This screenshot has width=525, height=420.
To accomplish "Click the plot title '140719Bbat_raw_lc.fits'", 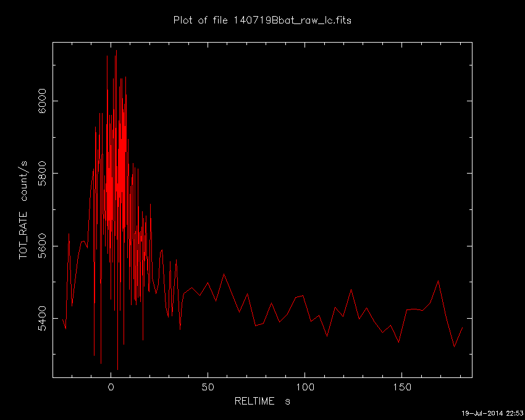I will point(292,20).
